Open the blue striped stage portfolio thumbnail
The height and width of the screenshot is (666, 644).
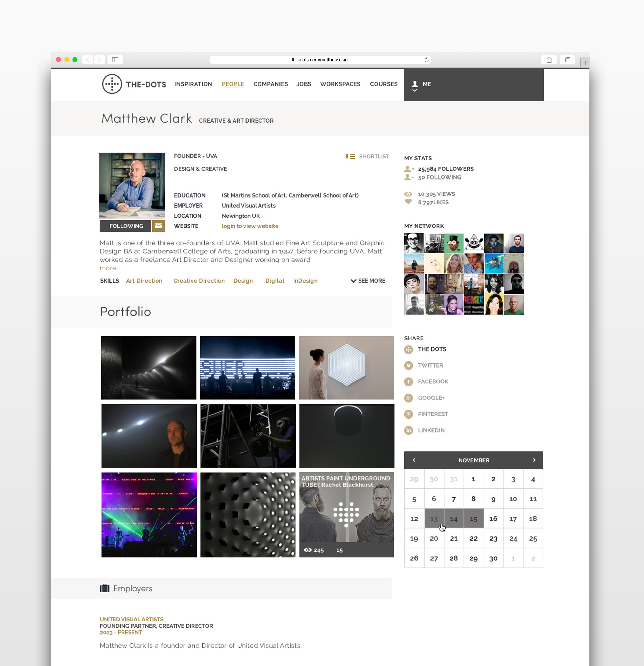point(247,368)
